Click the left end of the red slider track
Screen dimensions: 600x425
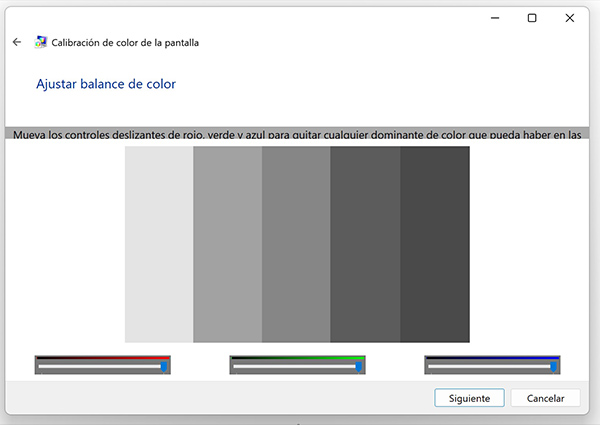point(42,367)
